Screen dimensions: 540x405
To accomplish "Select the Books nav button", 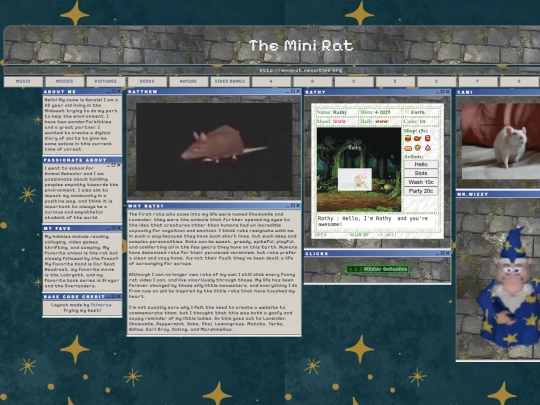I will pyautogui.click(x=147, y=82).
